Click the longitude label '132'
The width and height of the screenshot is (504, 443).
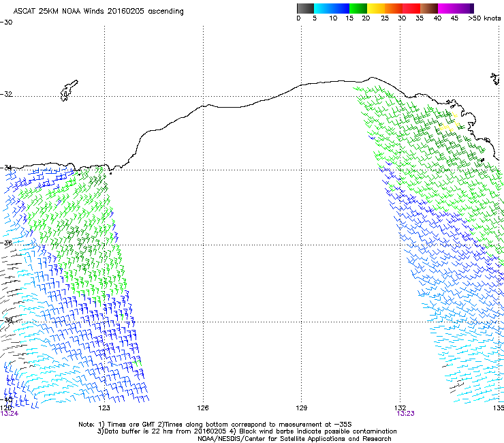400,408
